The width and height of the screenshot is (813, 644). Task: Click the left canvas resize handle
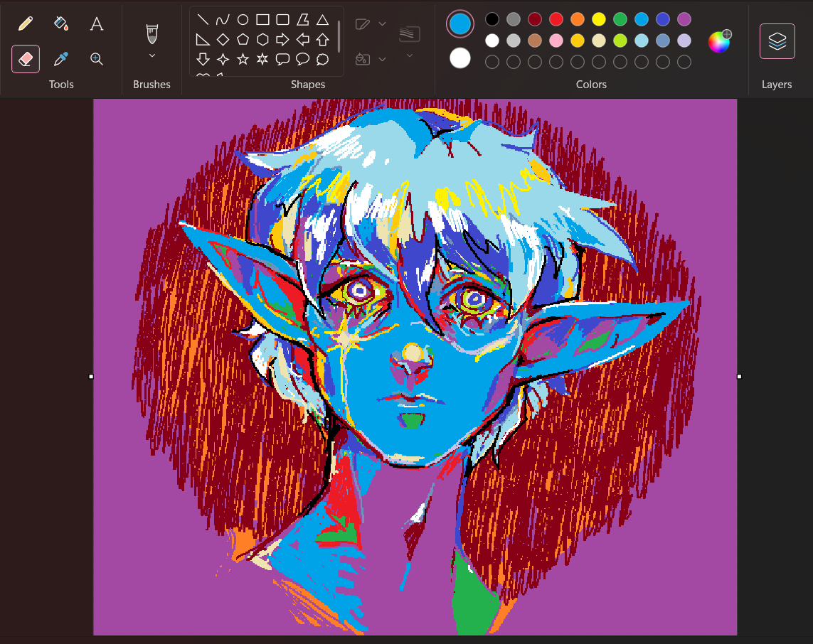91,377
